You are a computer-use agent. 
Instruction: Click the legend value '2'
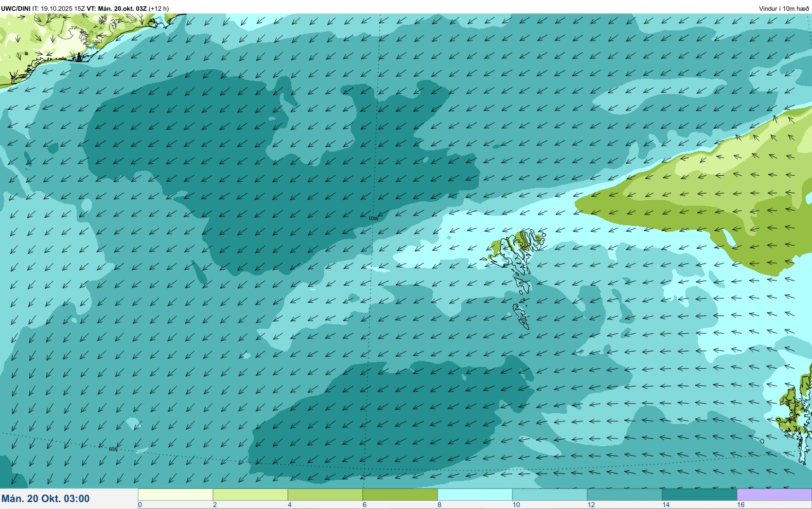(214, 505)
